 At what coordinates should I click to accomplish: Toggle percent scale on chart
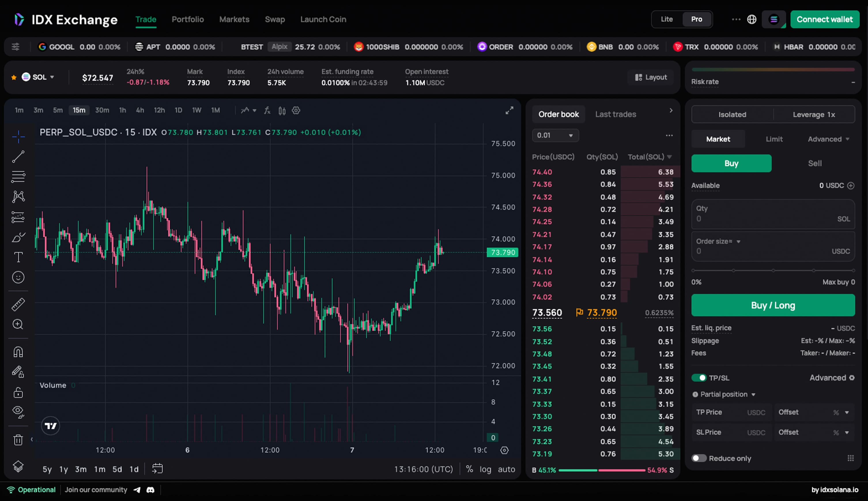(x=469, y=469)
